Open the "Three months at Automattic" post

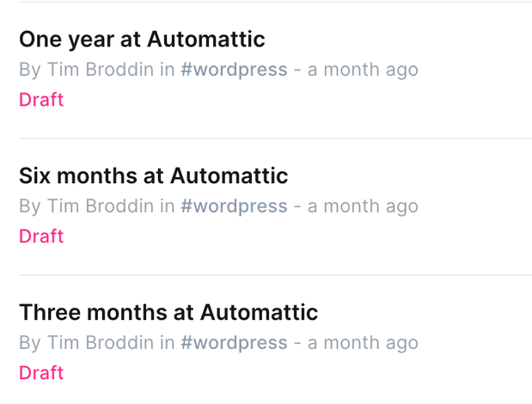(168, 312)
